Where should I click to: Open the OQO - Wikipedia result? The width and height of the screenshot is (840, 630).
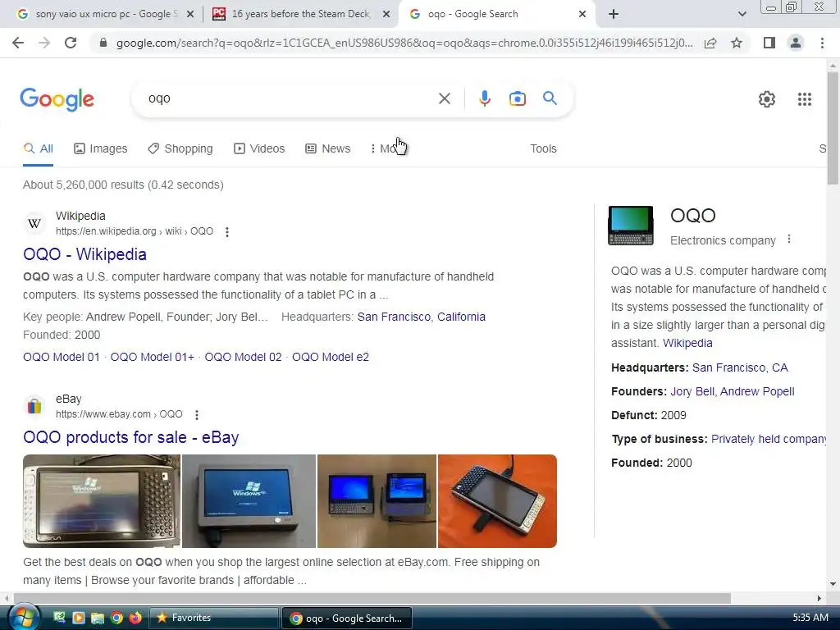pyautogui.click(x=84, y=254)
